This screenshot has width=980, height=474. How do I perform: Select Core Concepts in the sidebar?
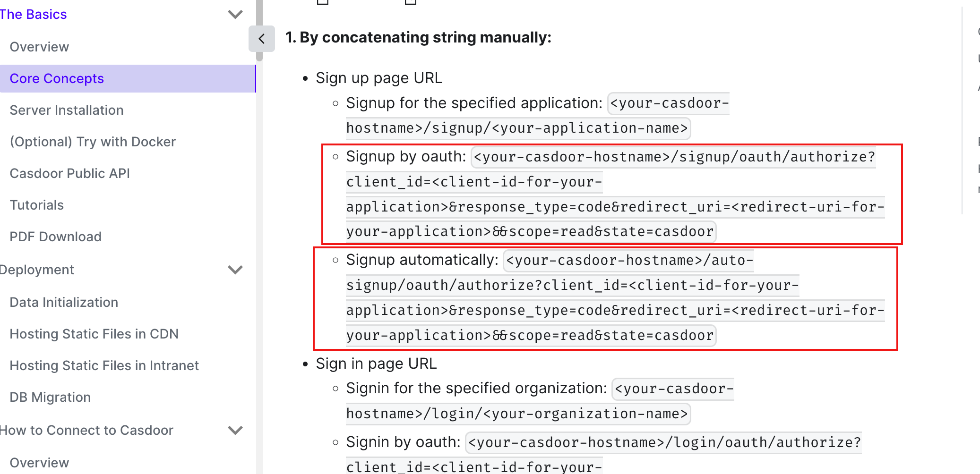(x=57, y=78)
